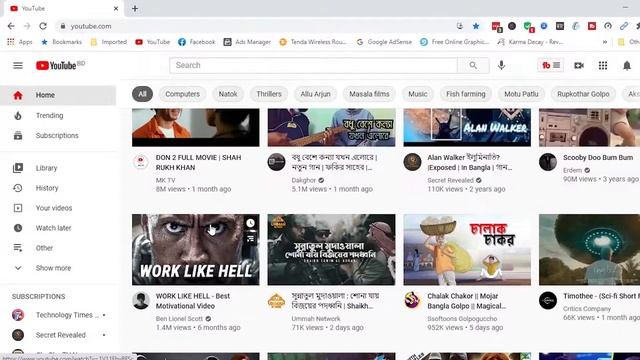Screen dimensions: 640x360
Task: Open Technology Times subscription
Action: 58,315
